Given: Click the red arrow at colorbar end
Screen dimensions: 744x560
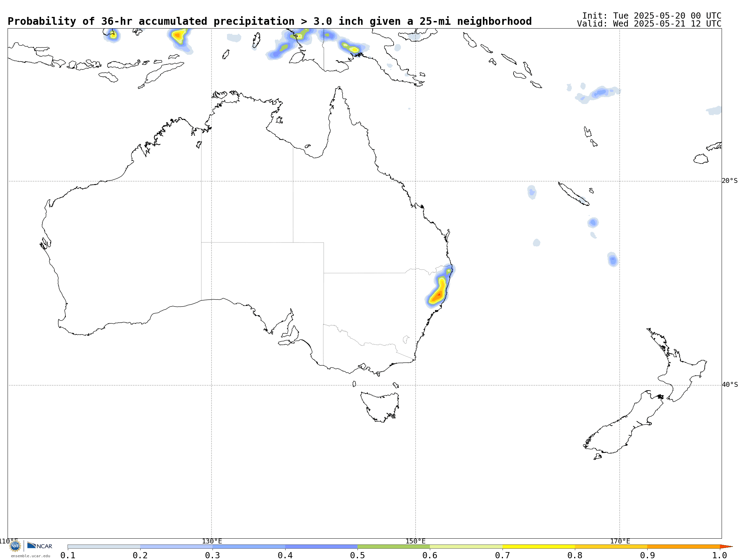Looking at the screenshot, I should (726, 547).
